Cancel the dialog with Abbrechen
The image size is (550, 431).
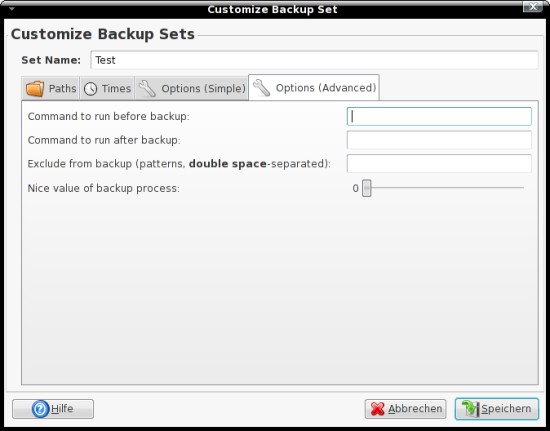pos(405,409)
